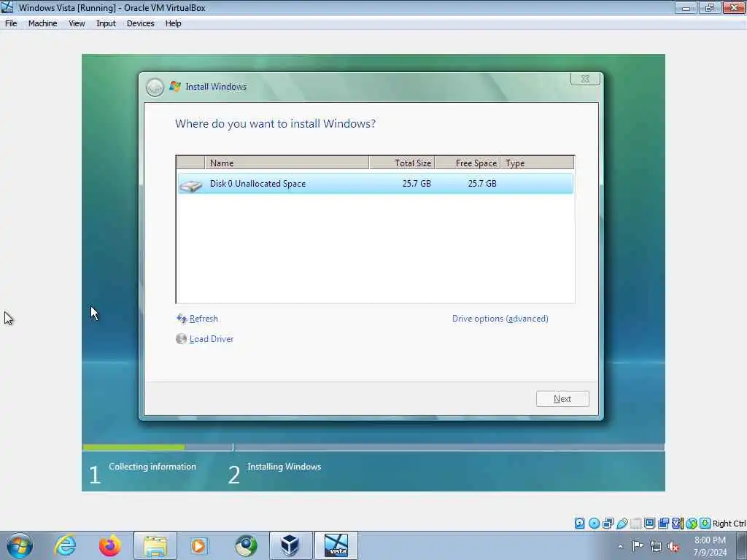Viewport: 747px width, 560px height.
Task: Click the network tray icon
Action: 656,547
